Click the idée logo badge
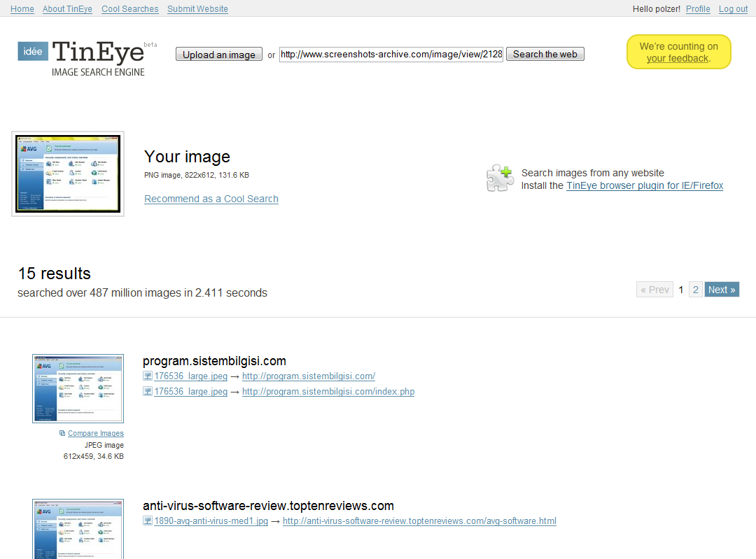Viewport: 756px width, 559px height. [33, 52]
